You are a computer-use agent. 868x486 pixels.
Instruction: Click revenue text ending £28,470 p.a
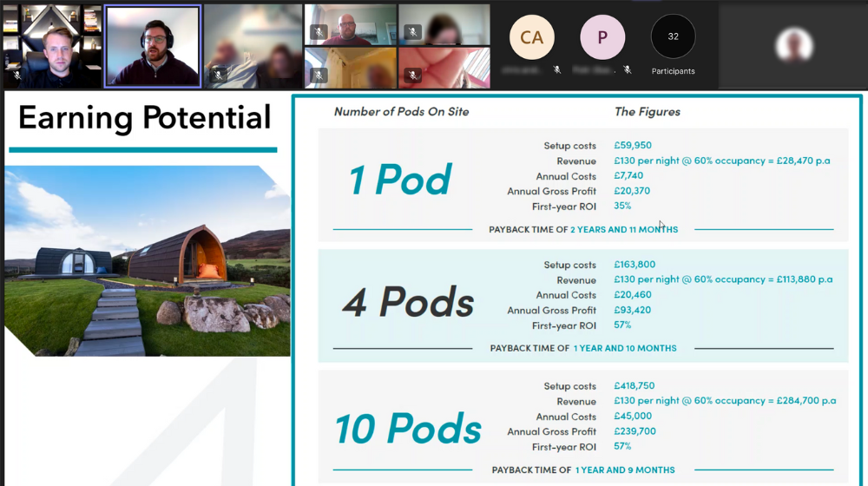[722, 161]
